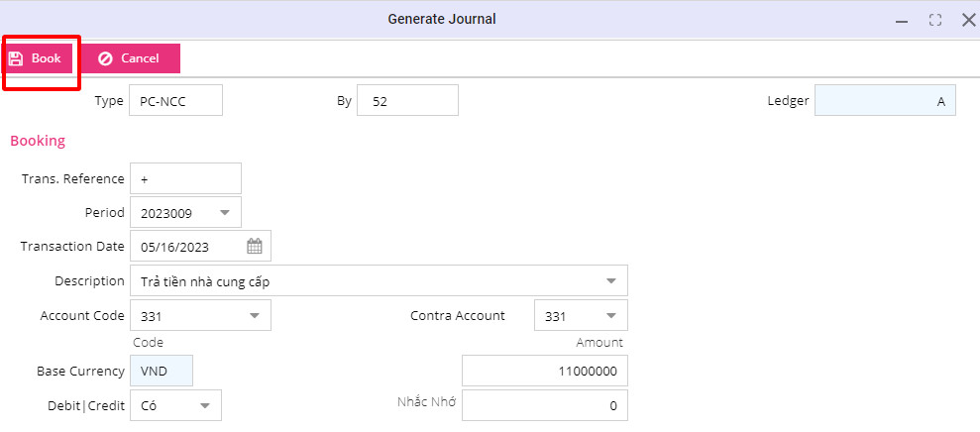The height and width of the screenshot is (432, 980).
Task: Open the Description dropdown list
Action: (610, 281)
